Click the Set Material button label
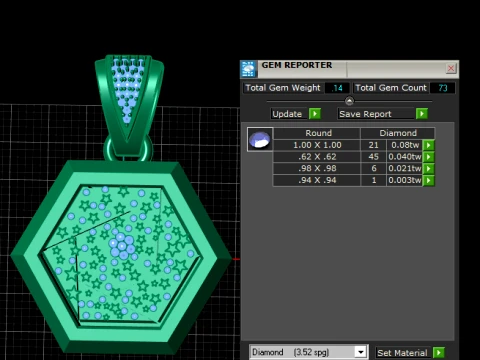 coord(403,353)
